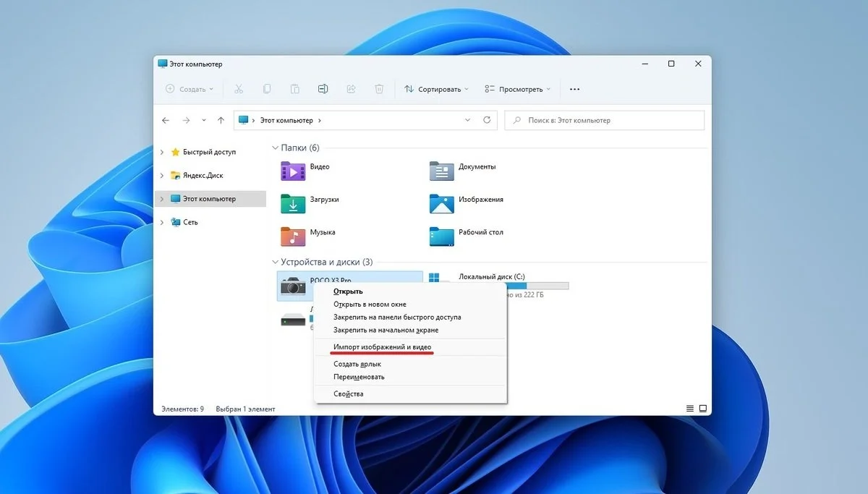Click the Paste clipboard icon
Screen dimensions: 868x494
tap(295, 89)
